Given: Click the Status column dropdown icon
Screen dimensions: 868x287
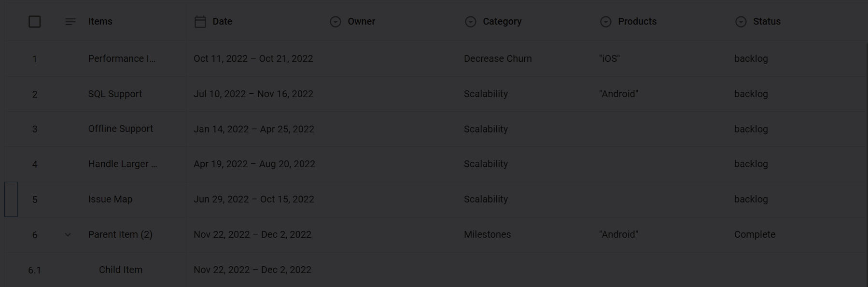Looking at the screenshot, I should coord(741,22).
